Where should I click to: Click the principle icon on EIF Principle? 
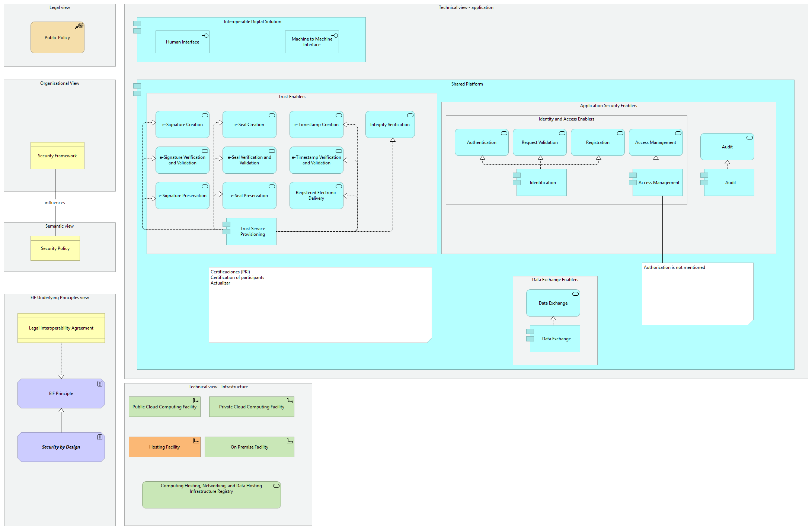100,383
